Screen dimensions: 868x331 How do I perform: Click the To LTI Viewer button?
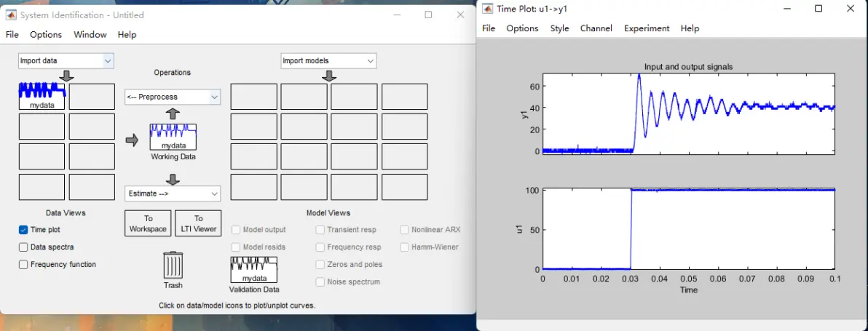point(198,223)
